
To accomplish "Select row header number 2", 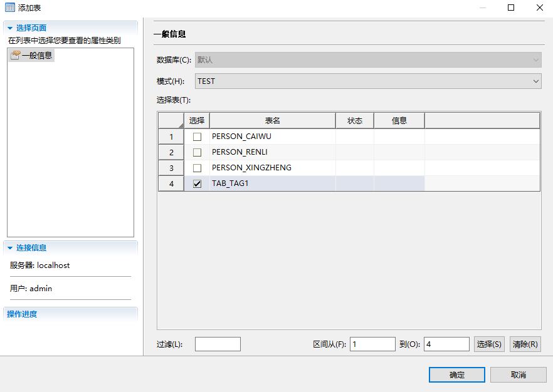I will [x=171, y=152].
